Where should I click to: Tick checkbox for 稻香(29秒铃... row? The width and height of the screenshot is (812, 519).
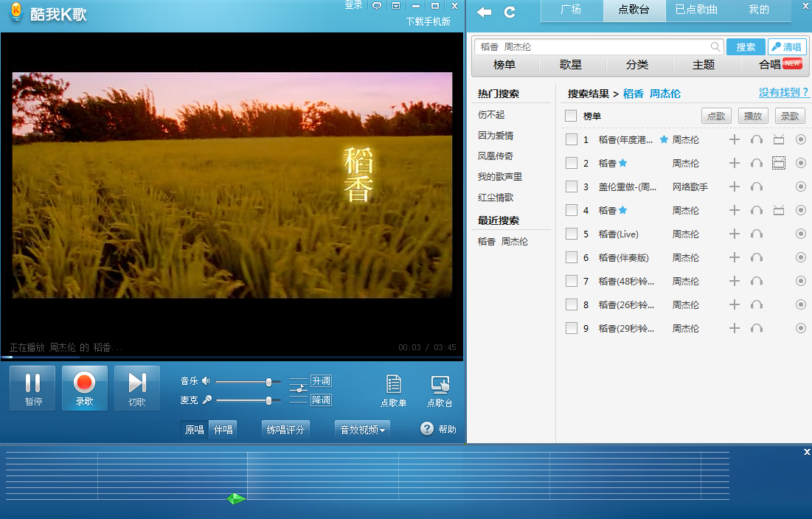click(x=571, y=328)
